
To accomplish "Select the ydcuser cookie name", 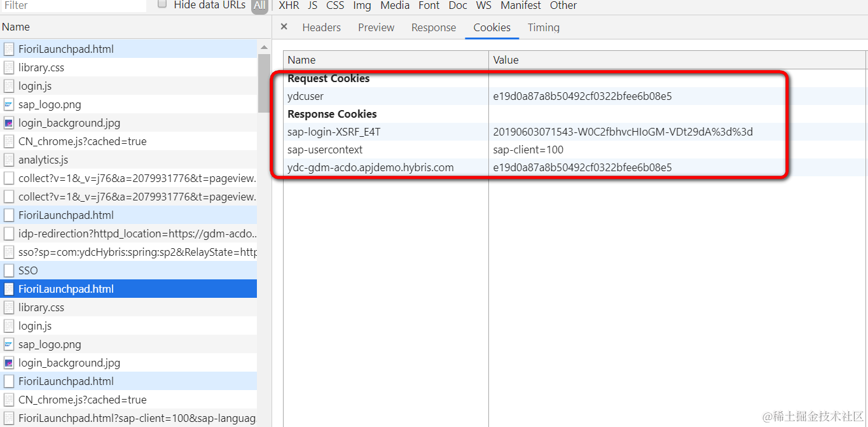I will click(x=305, y=97).
